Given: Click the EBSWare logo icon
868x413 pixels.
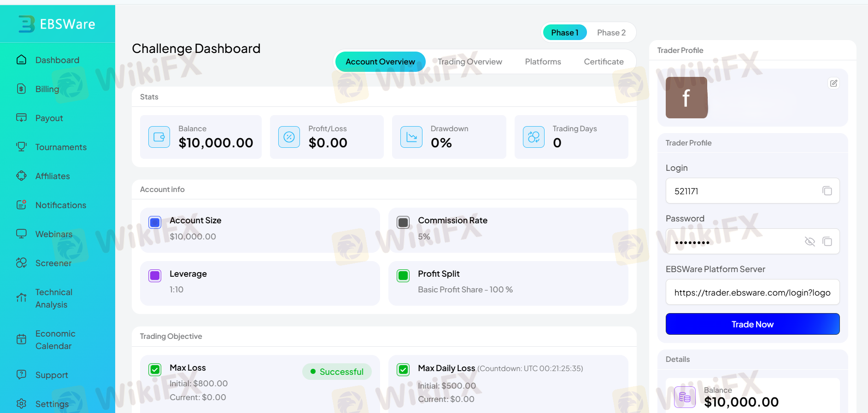Looking at the screenshot, I should [x=26, y=24].
